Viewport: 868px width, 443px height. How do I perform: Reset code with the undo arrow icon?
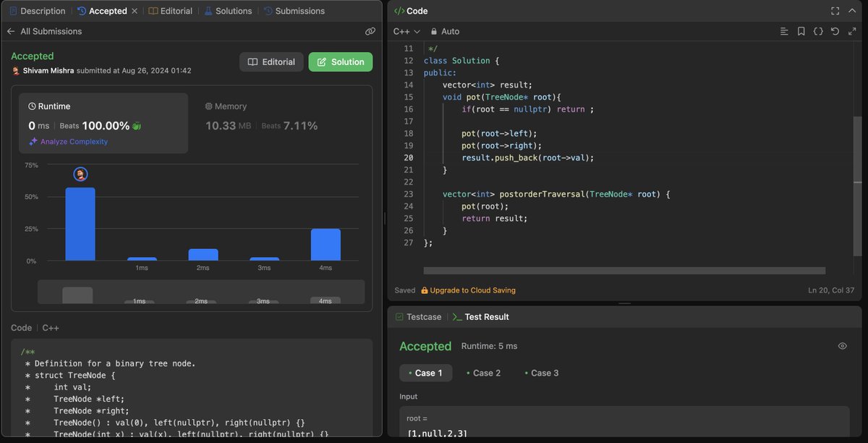click(x=835, y=31)
